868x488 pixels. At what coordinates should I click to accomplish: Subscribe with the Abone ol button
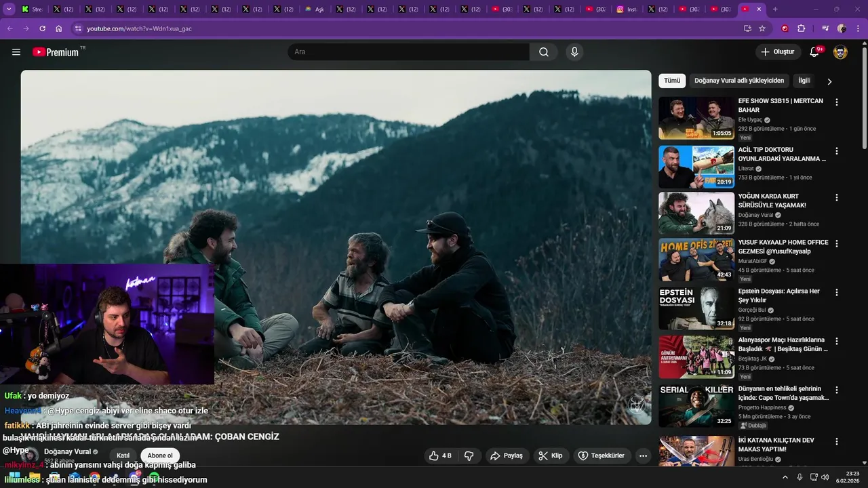pos(160,455)
